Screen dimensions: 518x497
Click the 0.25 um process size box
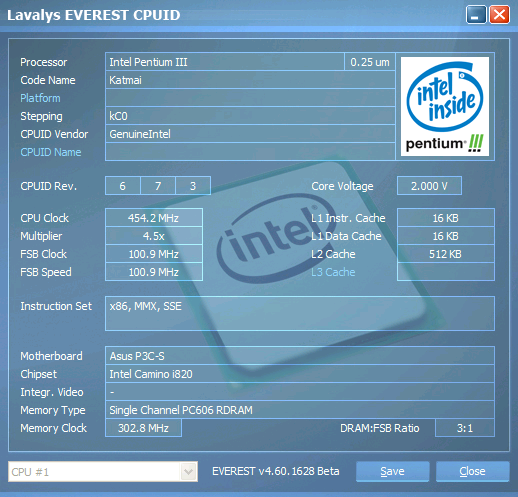pyautogui.click(x=370, y=62)
